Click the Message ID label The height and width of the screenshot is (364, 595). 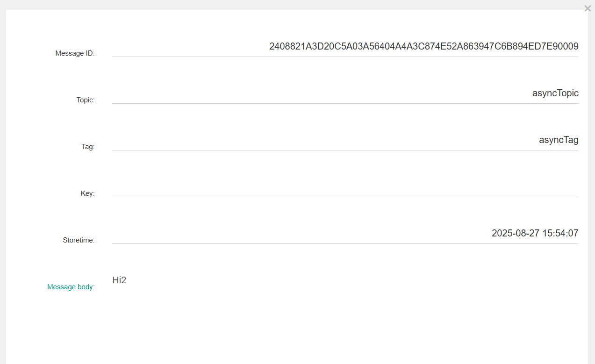pos(75,53)
